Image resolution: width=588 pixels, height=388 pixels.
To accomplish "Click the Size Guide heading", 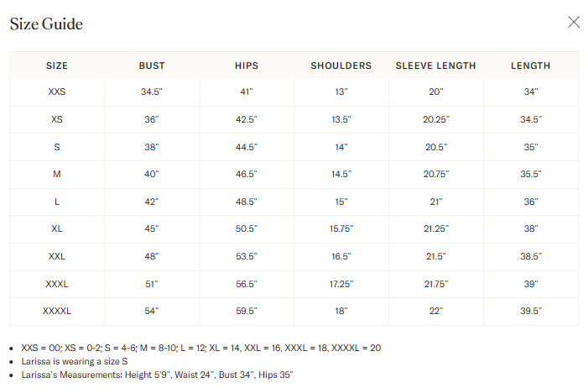I will 46,24.
